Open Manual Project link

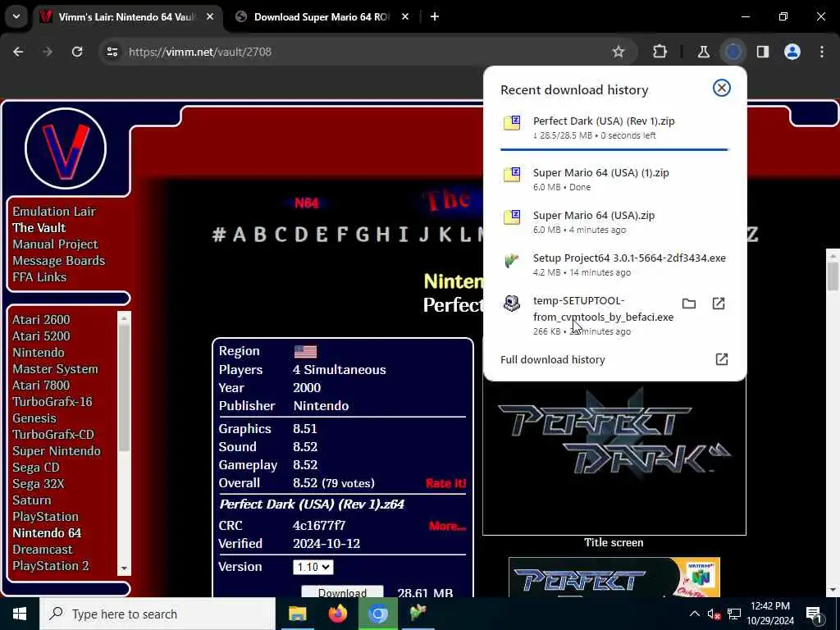55,244
